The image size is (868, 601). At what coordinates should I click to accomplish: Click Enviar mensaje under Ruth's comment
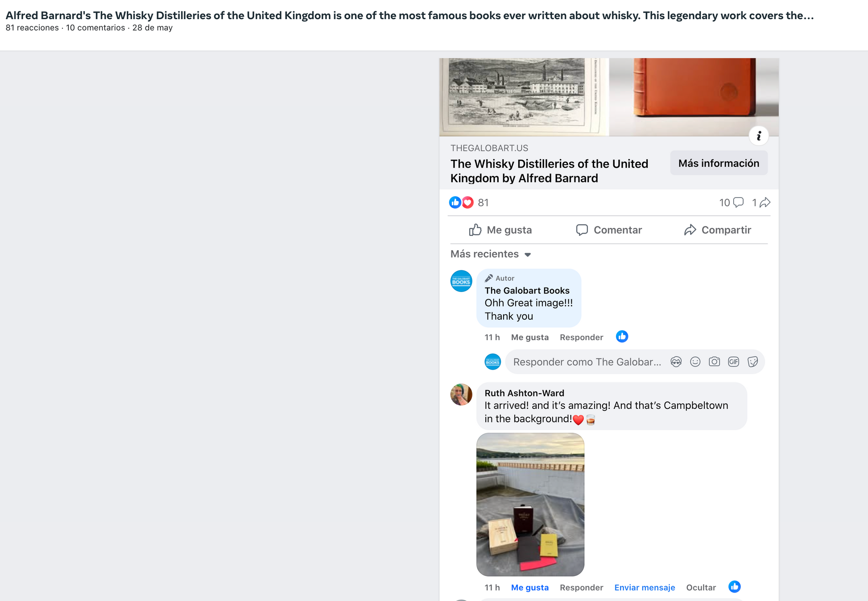coord(645,588)
